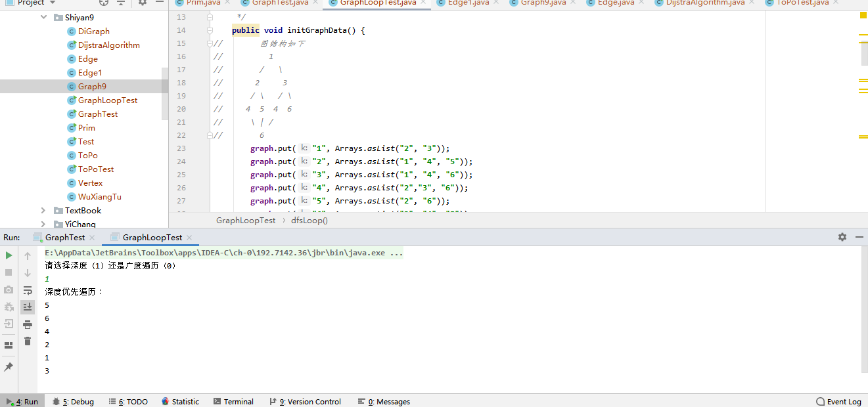Click java.exe command line in console
The height and width of the screenshot is (407, 868).
coord(224,253)
